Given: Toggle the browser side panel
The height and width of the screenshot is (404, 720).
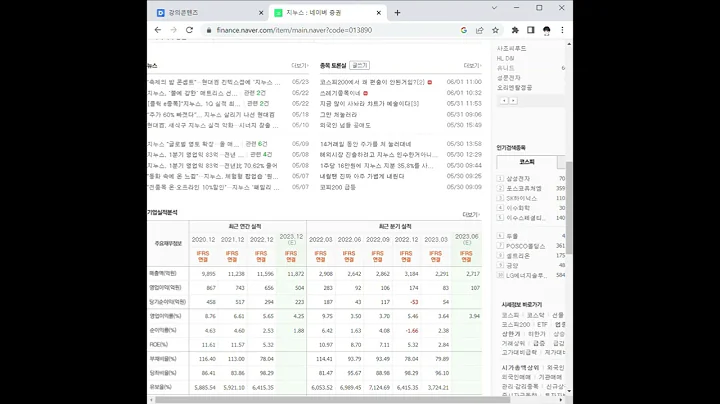Looking at the screenshot, I should (531, 30).
